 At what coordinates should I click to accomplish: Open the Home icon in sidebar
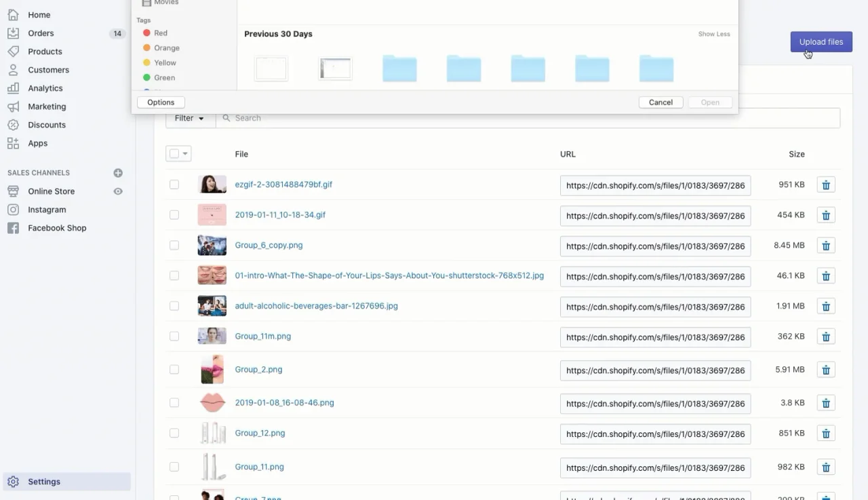click(x=13, y=15)
